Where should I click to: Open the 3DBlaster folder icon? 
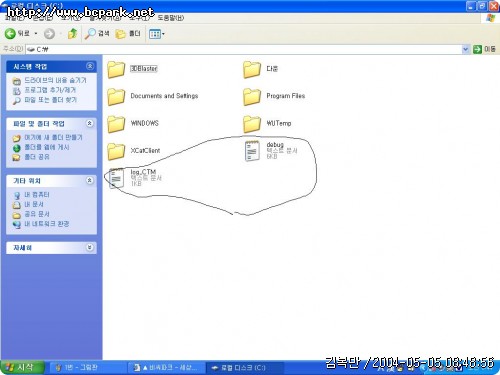coord(116,69)
